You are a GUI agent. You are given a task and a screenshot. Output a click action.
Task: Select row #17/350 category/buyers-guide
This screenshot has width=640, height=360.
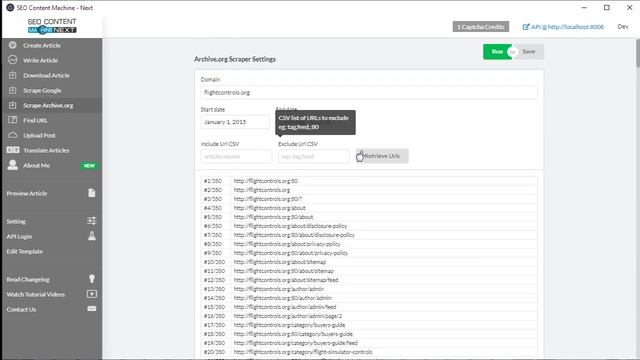[370, 325]
